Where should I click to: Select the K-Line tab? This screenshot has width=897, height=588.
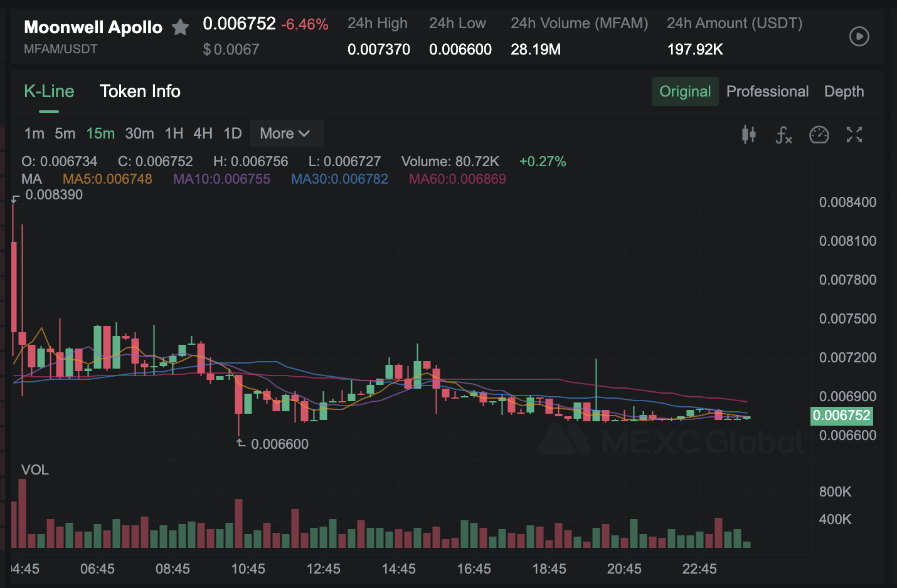pos(49,92)
